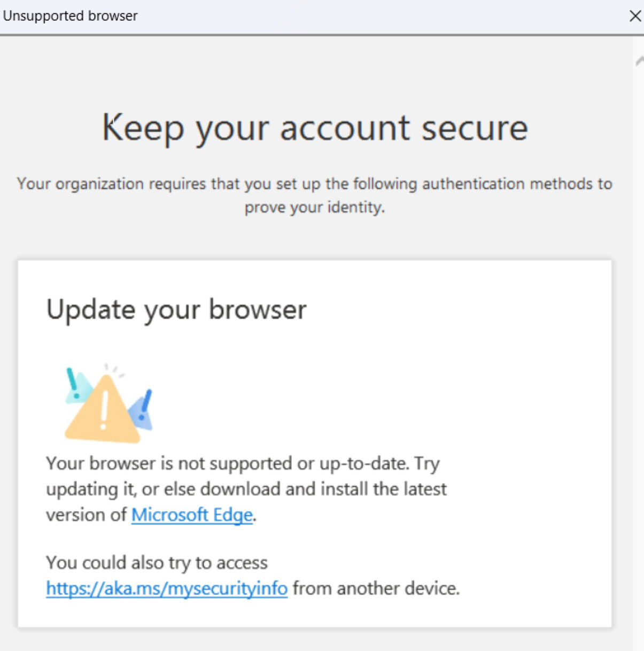Click the 'Keep your account secure' heading
Viewport: 644px width, 651px height.
[315, 128]
